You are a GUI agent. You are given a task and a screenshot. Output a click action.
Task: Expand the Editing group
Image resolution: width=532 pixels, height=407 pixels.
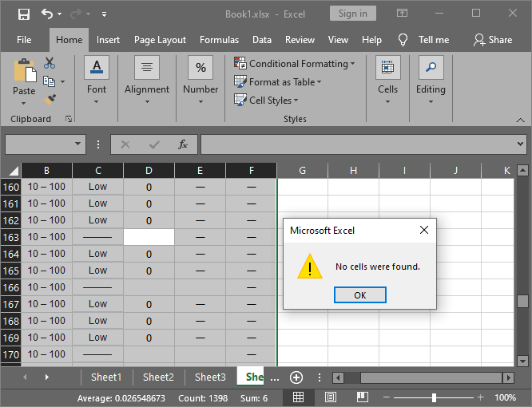pyautogui.click(x=431, y=80)
